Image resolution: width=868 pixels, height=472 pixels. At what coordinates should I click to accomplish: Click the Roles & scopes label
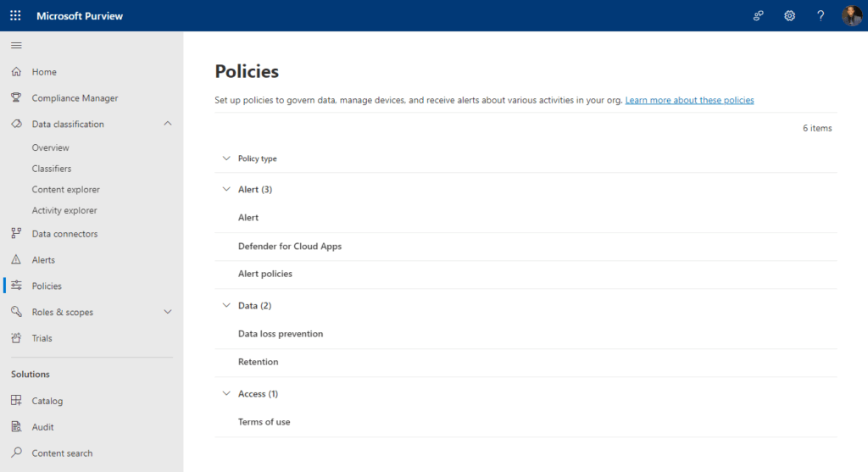[63, 312]
